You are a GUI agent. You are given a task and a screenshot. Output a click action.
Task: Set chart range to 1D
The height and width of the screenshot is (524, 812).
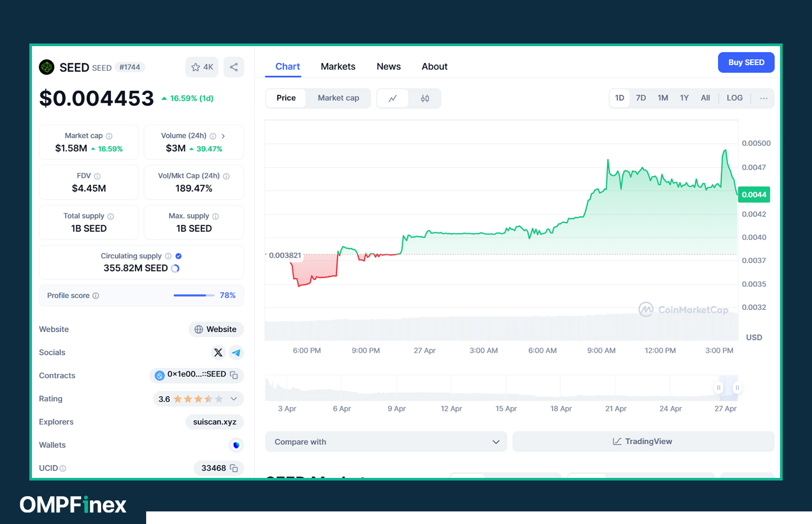619,98
